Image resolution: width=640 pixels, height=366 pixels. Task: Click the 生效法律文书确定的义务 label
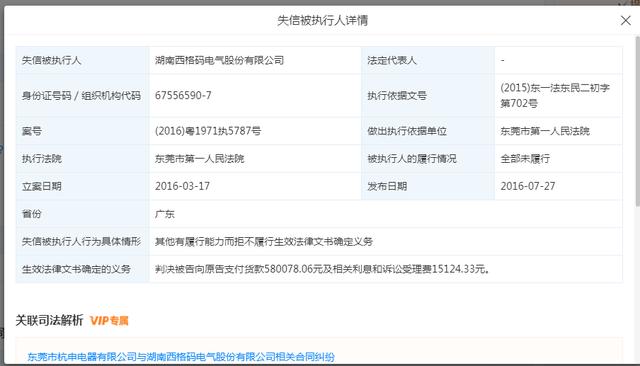[76, 269]
